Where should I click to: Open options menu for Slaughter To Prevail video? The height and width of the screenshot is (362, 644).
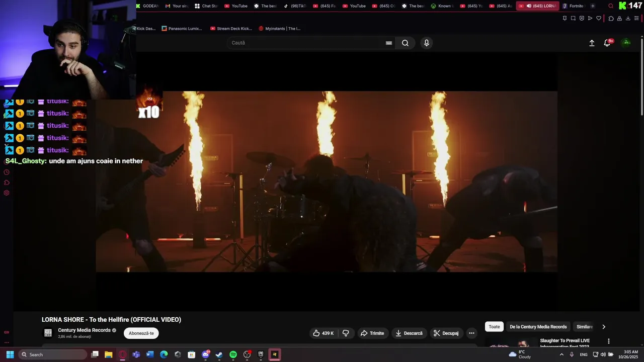609,341
